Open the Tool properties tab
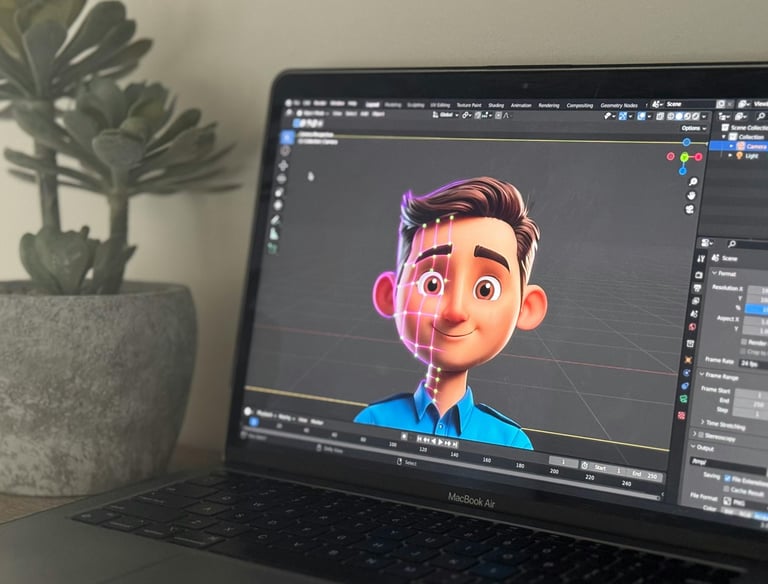 701,258
